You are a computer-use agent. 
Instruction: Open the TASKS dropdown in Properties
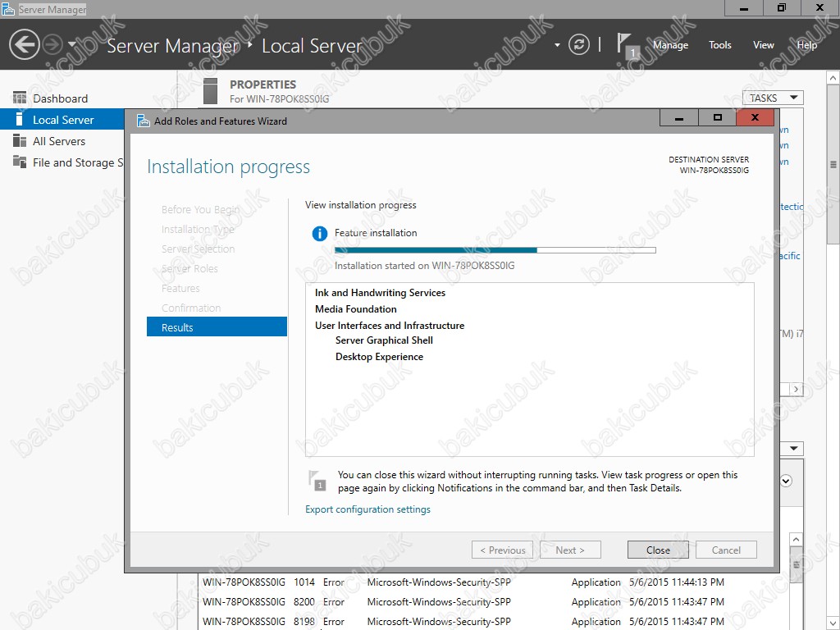click(773, 98)
